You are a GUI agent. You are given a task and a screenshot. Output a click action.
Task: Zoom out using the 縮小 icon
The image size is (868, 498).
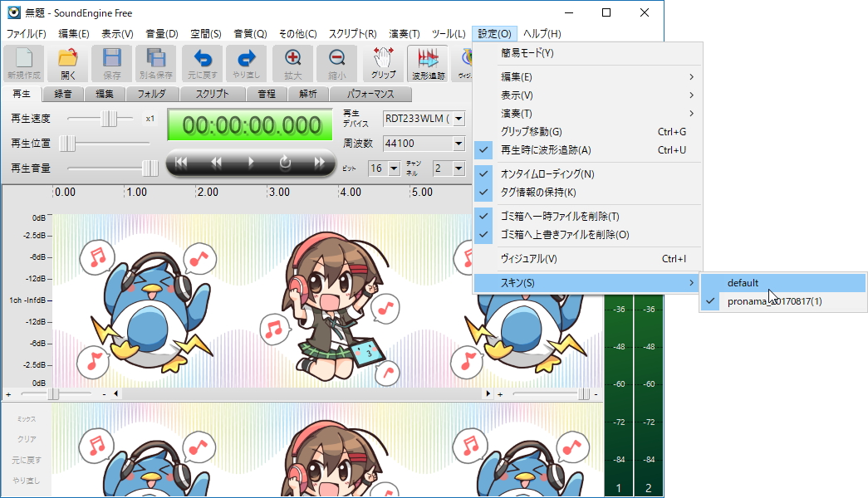[x=337, y=62]
